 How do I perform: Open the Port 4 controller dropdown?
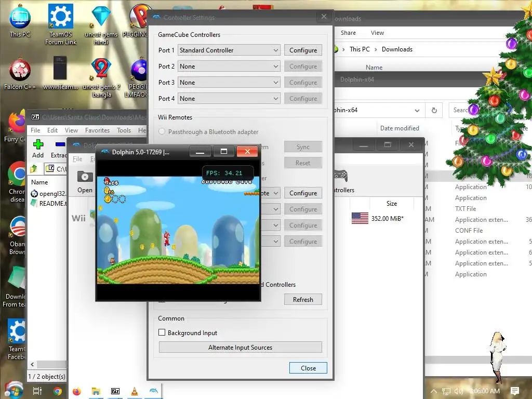pos(229,99)
